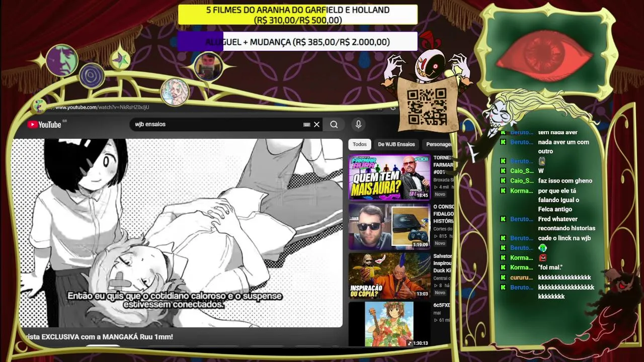Screen dimensions: 644x362
Task: Click the green face avatar bubble
Action: (x=62, y=60)
